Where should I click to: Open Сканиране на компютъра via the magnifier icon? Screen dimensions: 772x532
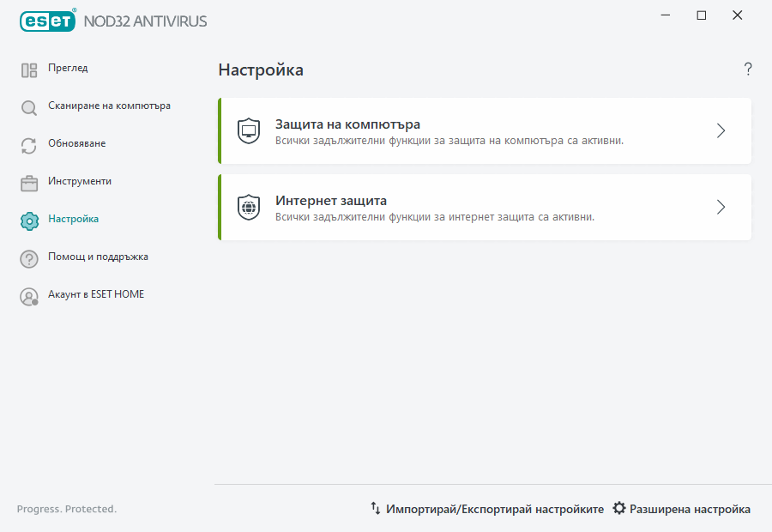[x=28, y=106]
